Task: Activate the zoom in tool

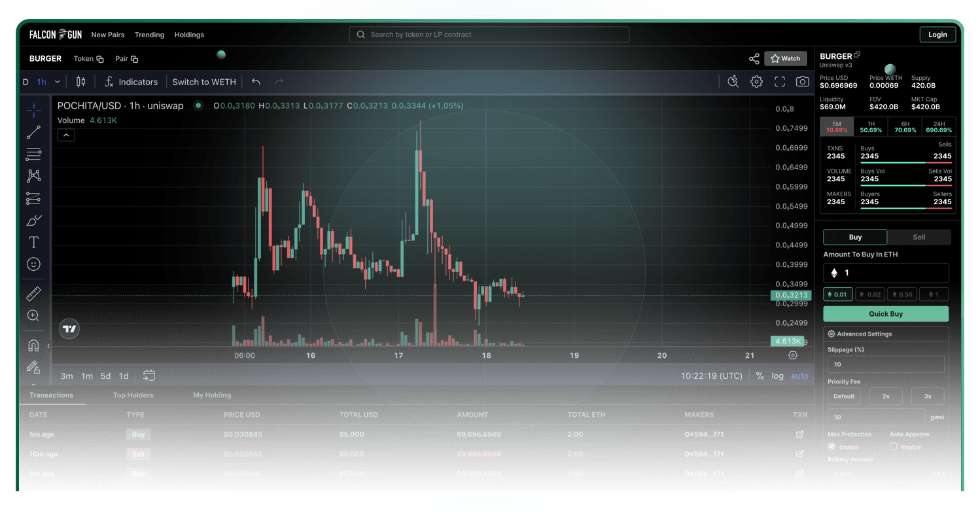Action: point(33,315)
